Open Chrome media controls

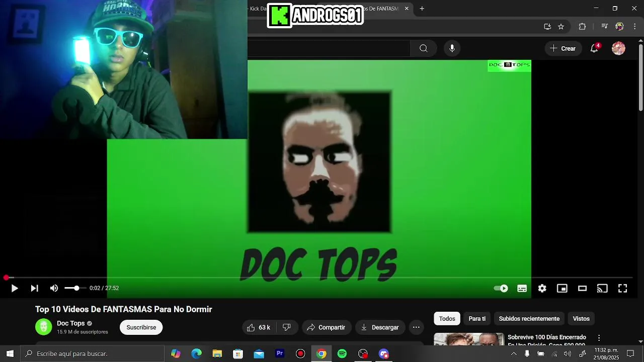coord(605,27)
